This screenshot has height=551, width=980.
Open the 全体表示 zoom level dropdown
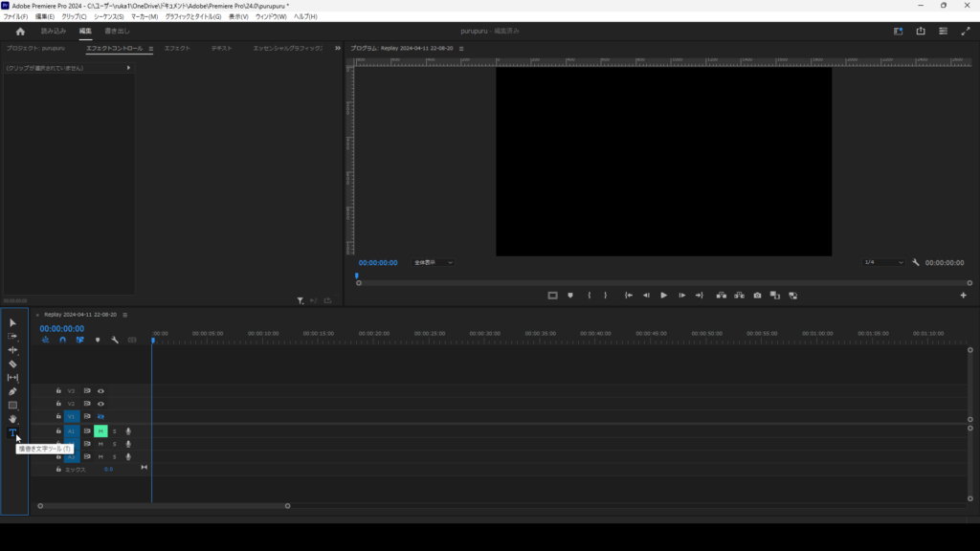pos(434,262)
